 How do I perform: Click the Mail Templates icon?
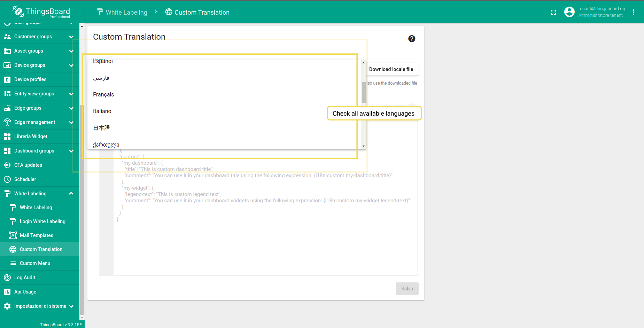13,235
